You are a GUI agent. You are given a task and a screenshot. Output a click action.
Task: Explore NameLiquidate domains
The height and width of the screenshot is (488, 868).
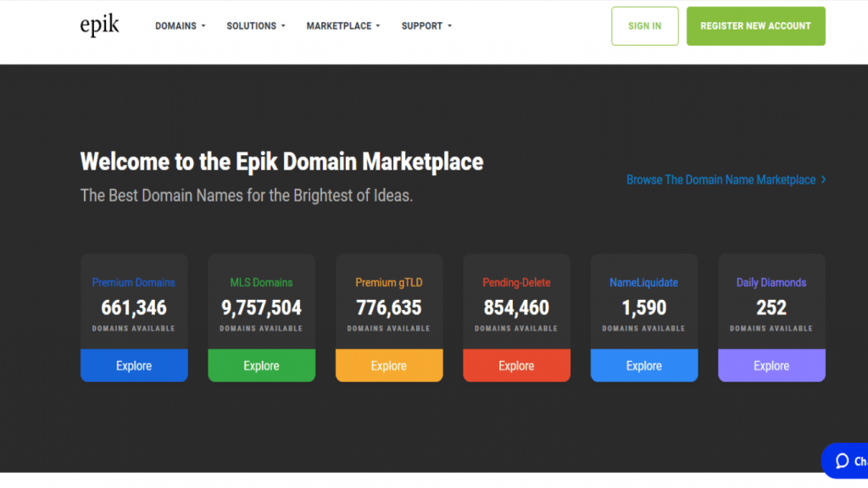644,365
